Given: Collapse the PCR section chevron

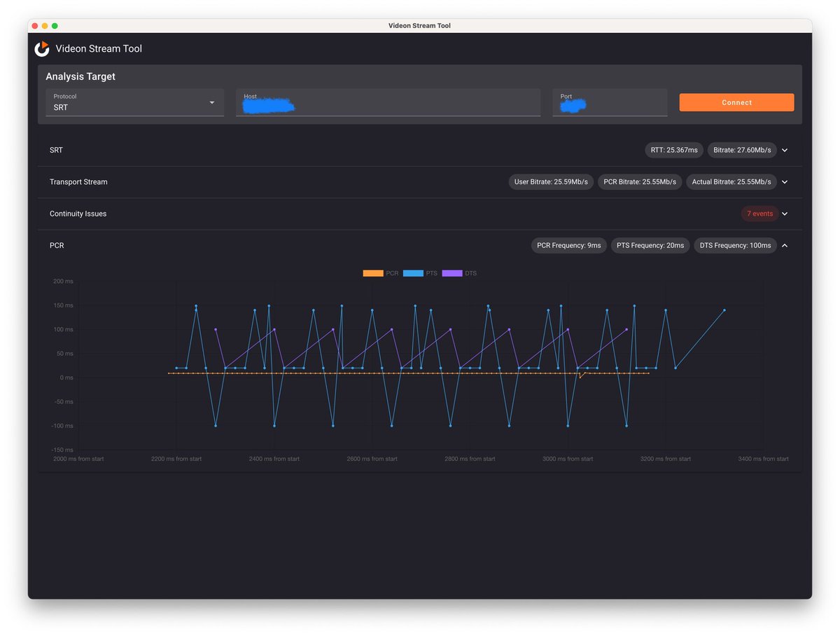Looking at the screenshot, I should (785, 246).
